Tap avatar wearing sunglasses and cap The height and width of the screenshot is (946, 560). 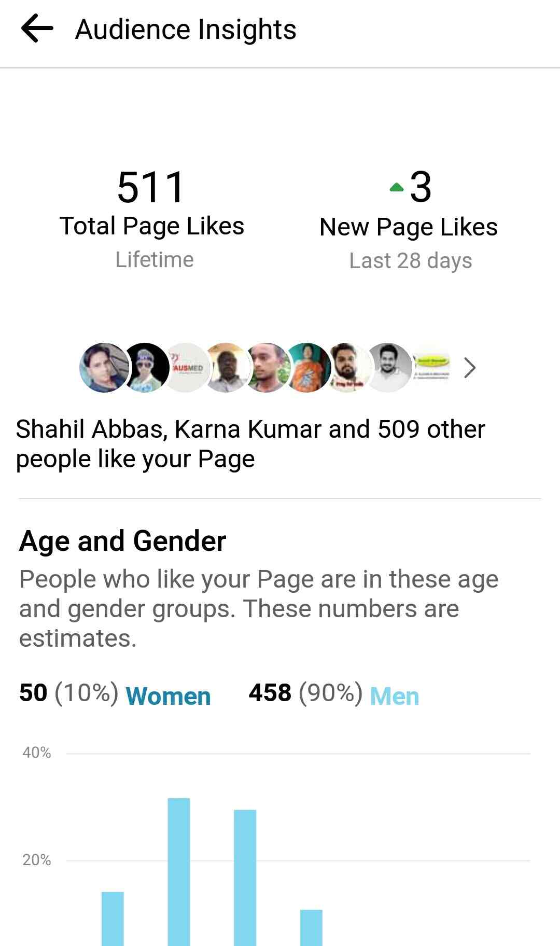[x=145, y=368]
